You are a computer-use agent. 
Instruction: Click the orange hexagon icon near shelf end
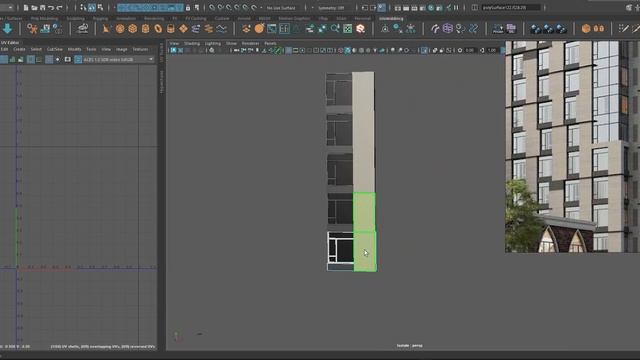pos(586,28)
